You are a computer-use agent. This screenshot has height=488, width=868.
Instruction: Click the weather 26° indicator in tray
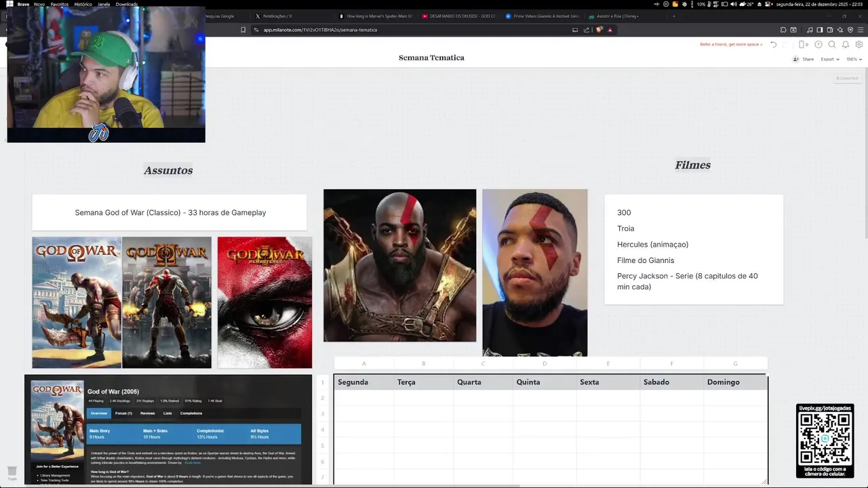[x=748, y=4]
